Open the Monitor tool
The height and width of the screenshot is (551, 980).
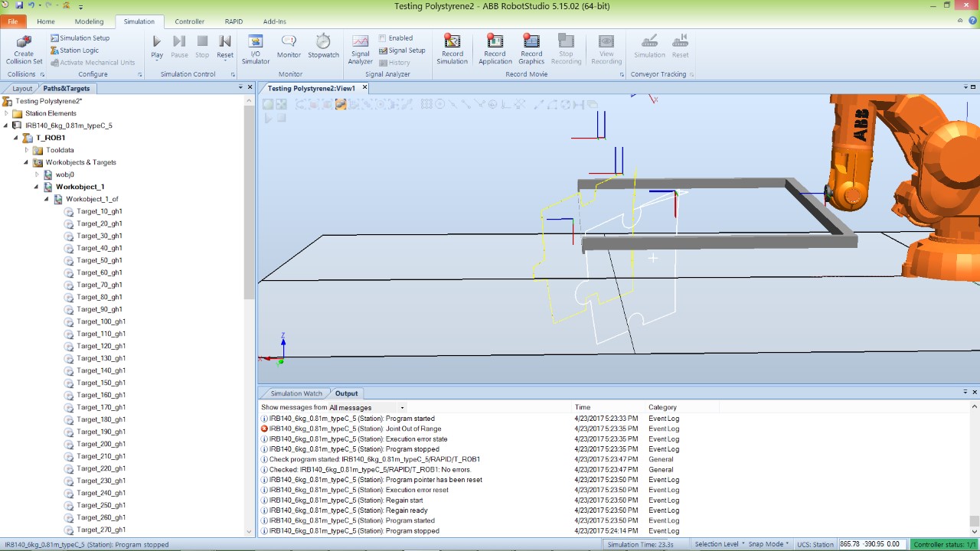coord(289,46)
